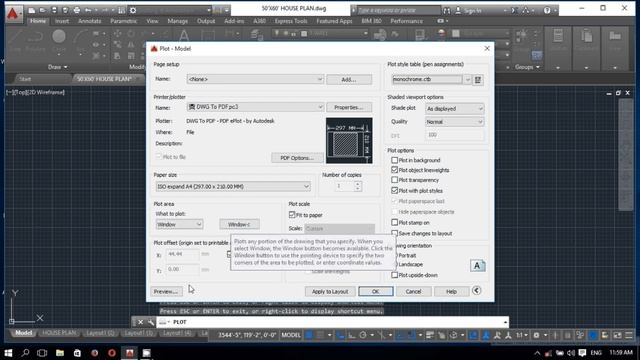Click the Undo arrow in Quick Access toolbar
The width and height of the screenshot is (640, 360).
(88, 10)
